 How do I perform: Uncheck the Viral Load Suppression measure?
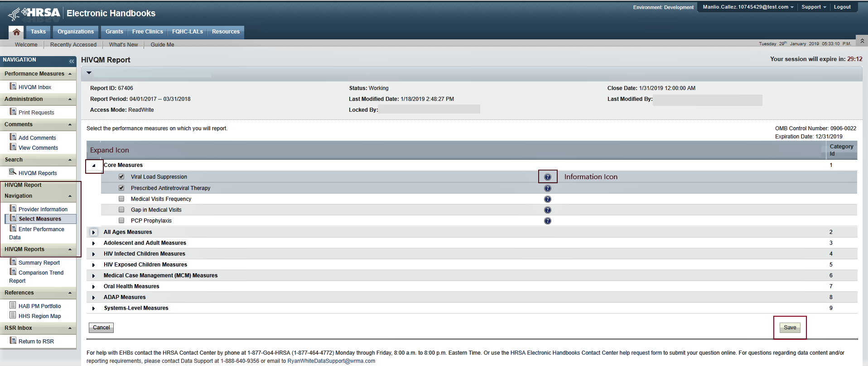pyautogui.click(x=121, y=176)
